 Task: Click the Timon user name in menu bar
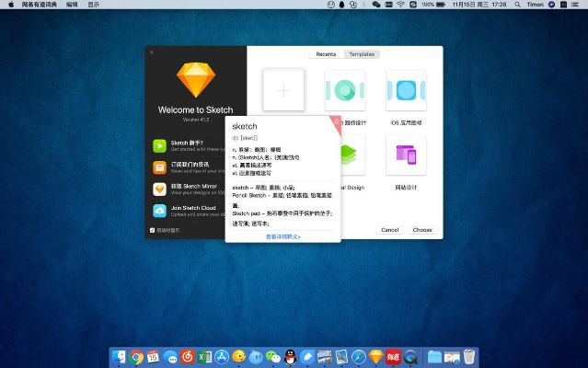point(535,5)
